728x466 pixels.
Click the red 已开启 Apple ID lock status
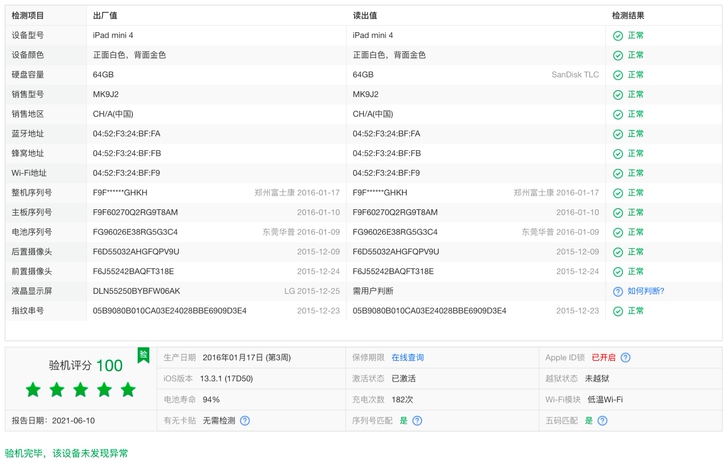point(603,357)
